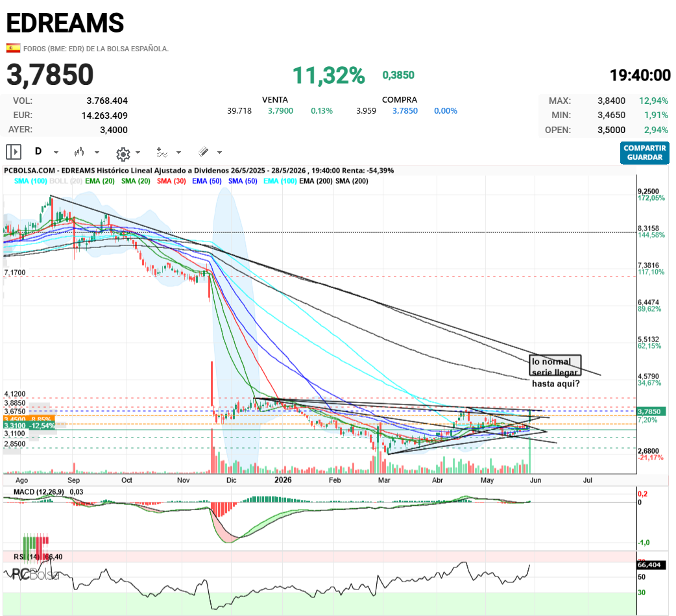
Task: Click the 4,1200 resistance level label
Action: pyautogui.click(x=15, y=394)
